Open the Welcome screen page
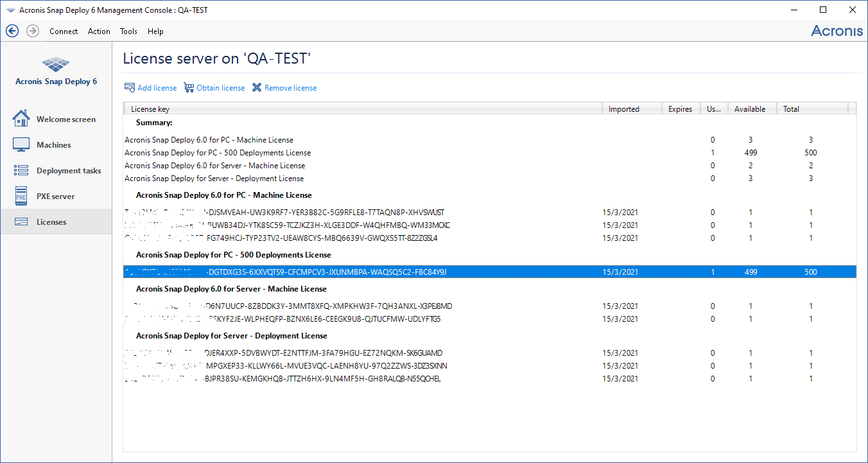868x463 pixels. pyautogui.click(x=56, y=119)
